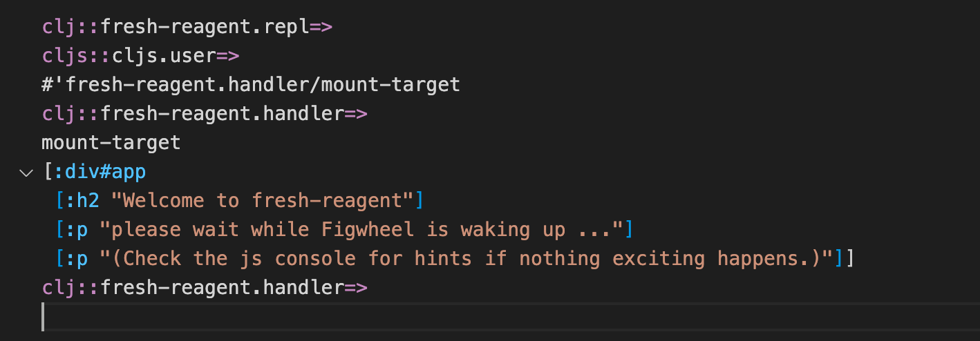Click the clj::fresh-reagent.repl=> prompt line

click(187, 27)
